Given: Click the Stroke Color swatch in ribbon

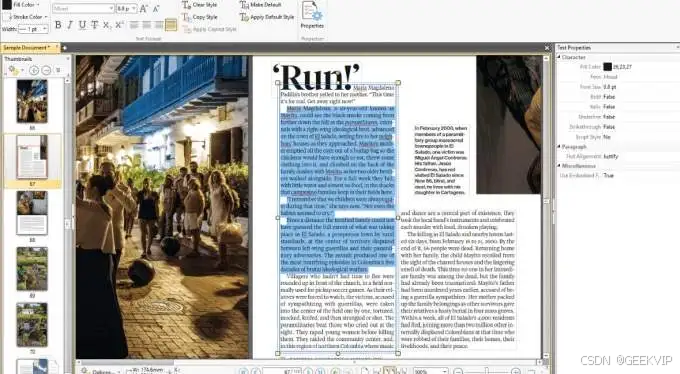Looking at the screenshot, I should [x=7, y=17].
